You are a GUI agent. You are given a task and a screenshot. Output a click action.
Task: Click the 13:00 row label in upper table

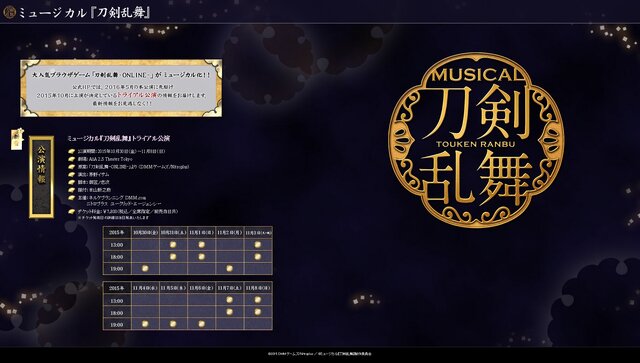[117, 245]
